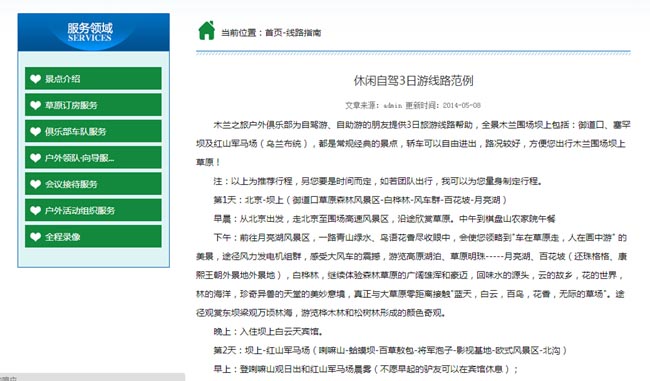Select 会议接待服务 in the sidebar
The image size is (650, 381).
point(93,184)
